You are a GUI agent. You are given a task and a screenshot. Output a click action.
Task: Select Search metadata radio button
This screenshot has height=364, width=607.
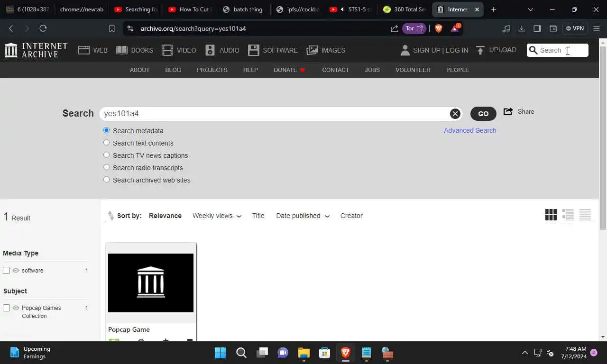(106, 130)
